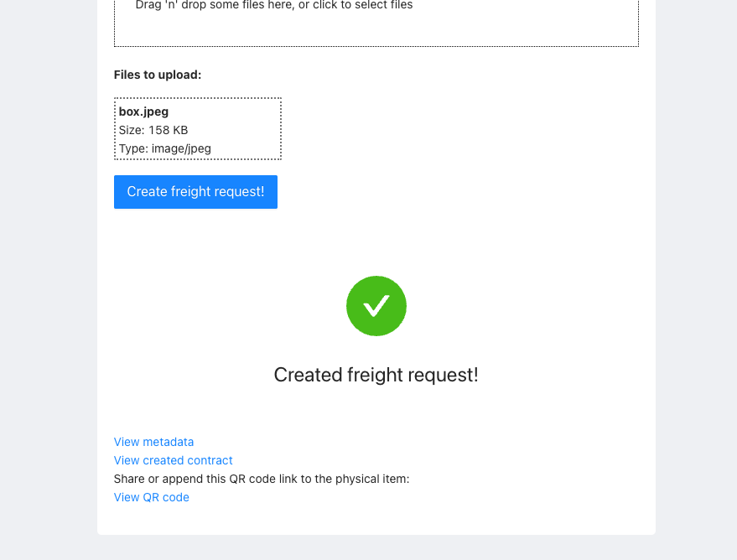The image size is (737, 560).
Task: Click the Created freight request! heading
Action: coord(376,375)
